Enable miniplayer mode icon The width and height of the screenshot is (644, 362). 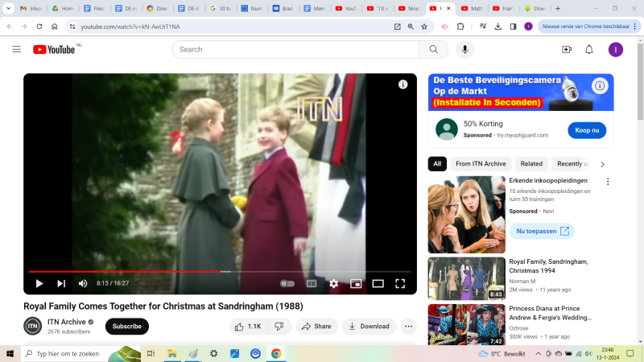tap(356, 283)
